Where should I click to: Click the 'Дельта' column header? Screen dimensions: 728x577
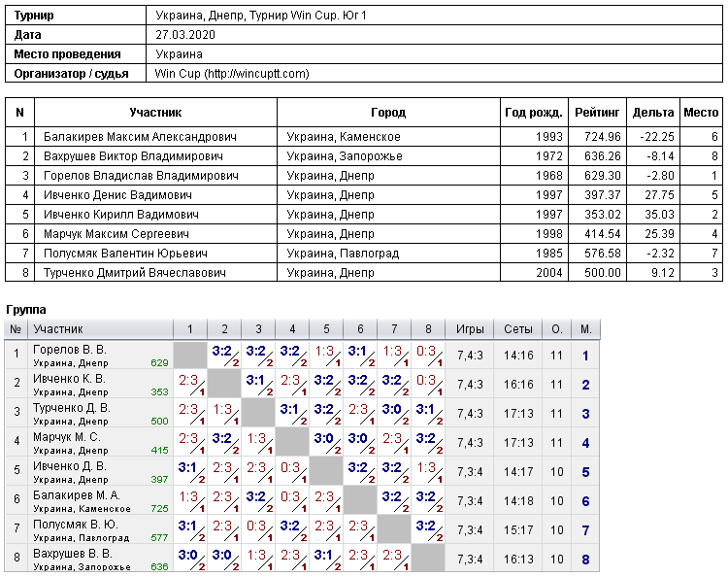click(653, 112)
